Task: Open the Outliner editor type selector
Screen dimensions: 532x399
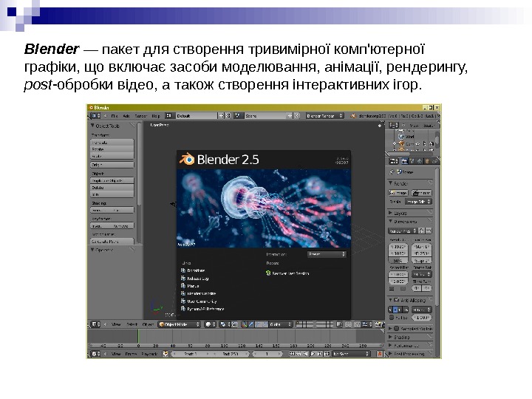Action: pyautogui.click(x=394, y=125)
